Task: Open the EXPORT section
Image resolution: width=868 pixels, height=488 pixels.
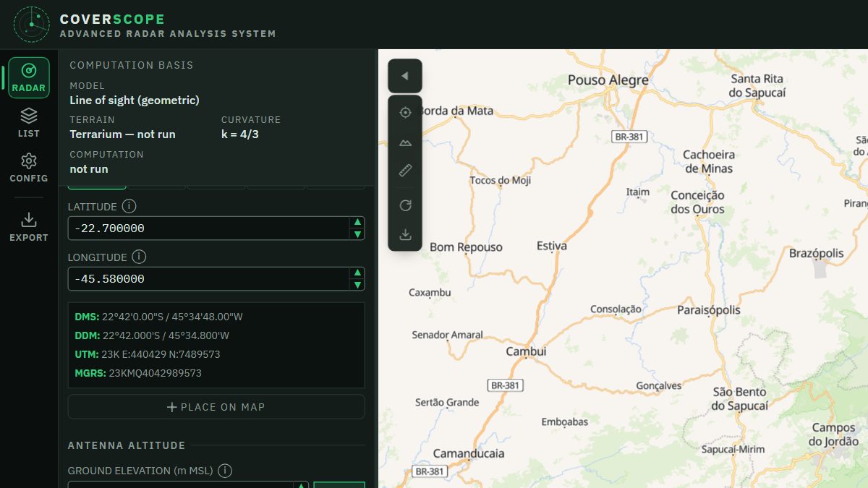Action: point(29,227)
